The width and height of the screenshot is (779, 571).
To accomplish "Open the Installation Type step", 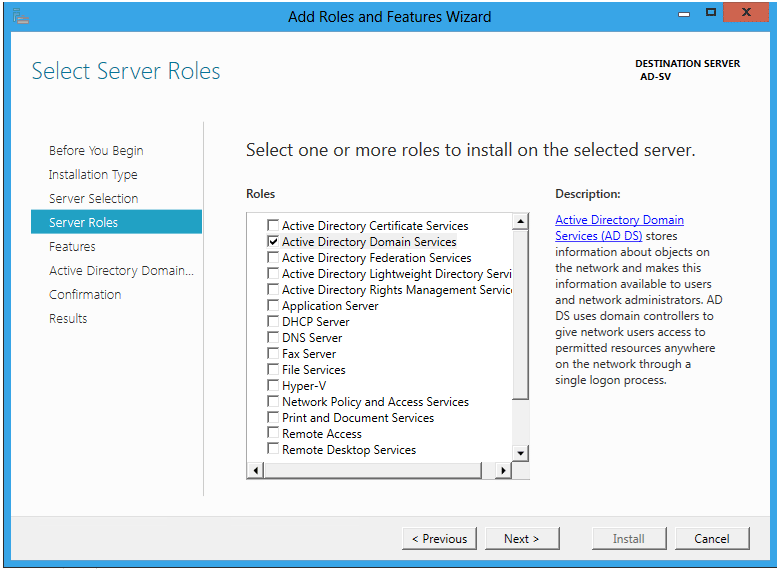I will pos(93,174).
